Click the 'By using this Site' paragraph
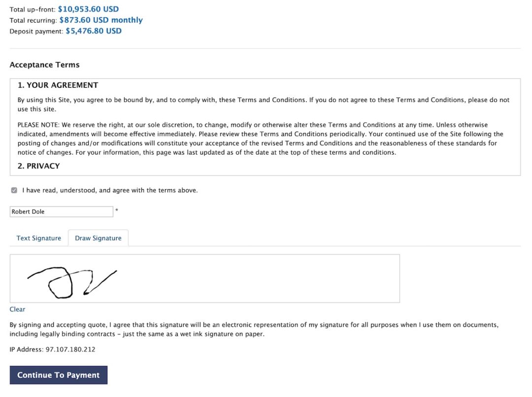The image size is (532, 397). (x=264, y=104)
